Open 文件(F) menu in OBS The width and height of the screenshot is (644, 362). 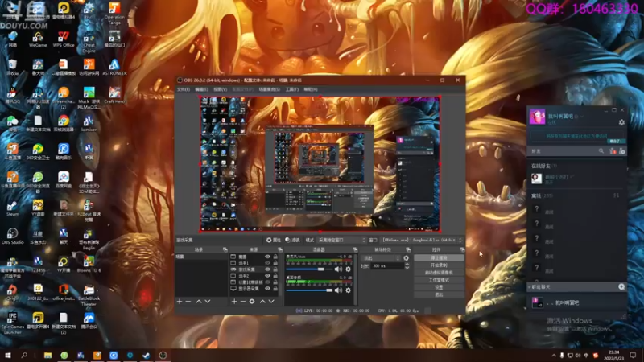coord(184,89)
